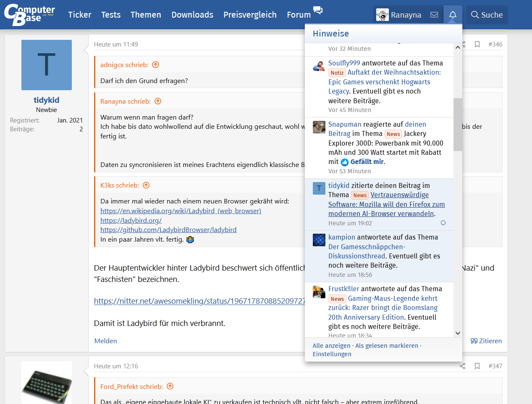Toggle the notifications bell icon
The width and height of the screenshot is (532, 404).
point(453,15)
